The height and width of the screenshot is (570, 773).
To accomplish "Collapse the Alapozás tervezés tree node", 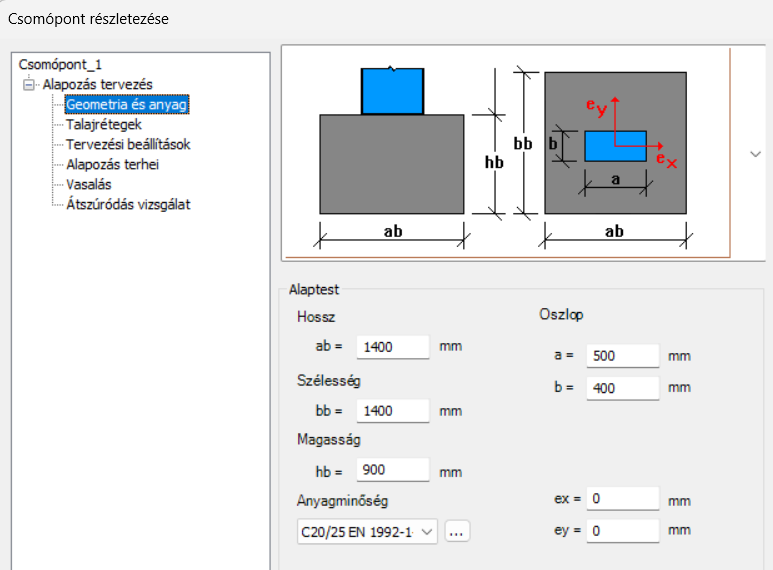I will tap(29, 85).
